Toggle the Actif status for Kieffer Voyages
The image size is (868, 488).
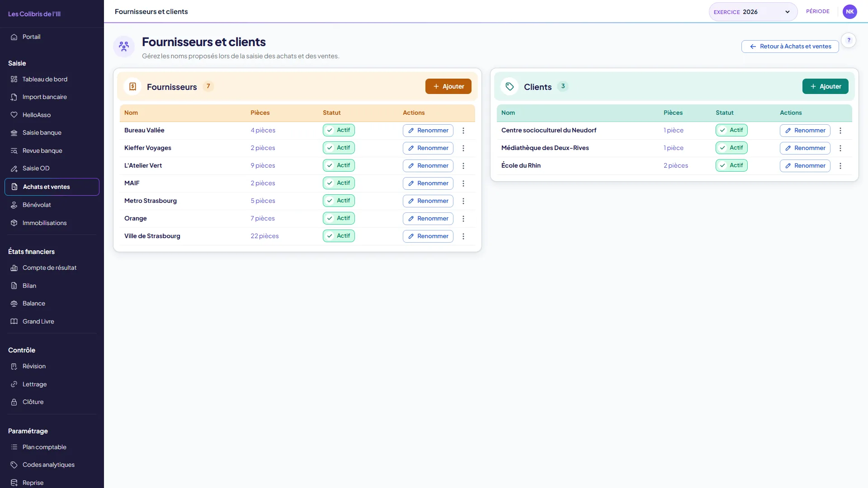(x=339, y=148)
